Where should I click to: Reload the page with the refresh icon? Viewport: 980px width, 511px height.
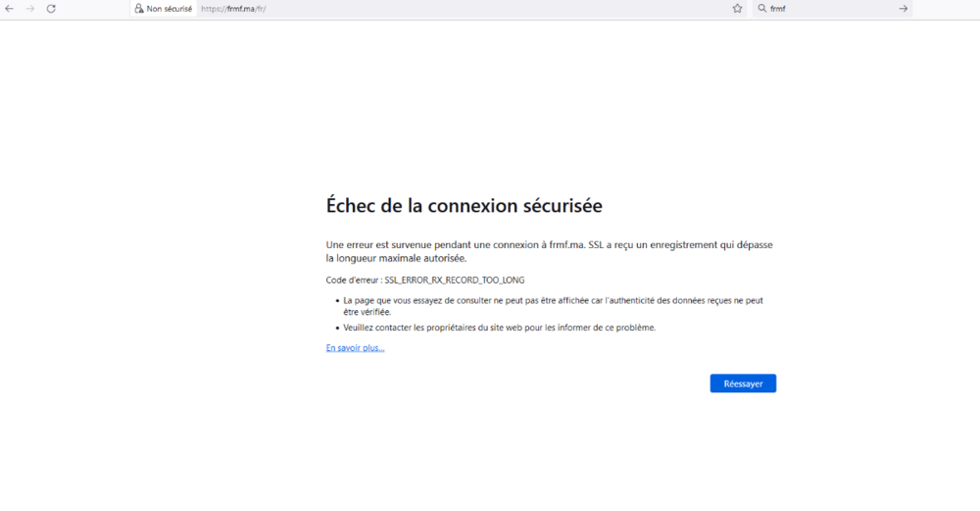(51, 9)
